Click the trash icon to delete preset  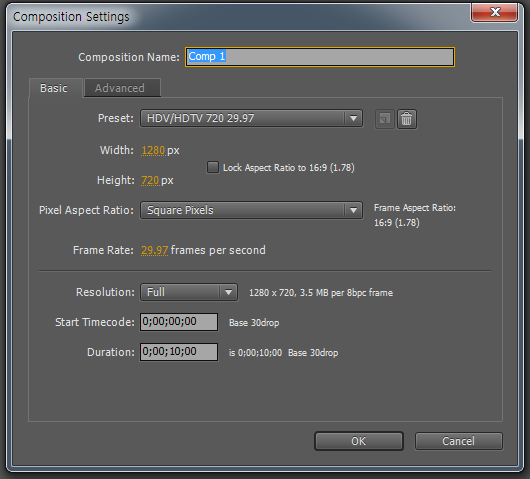point(407,119)
